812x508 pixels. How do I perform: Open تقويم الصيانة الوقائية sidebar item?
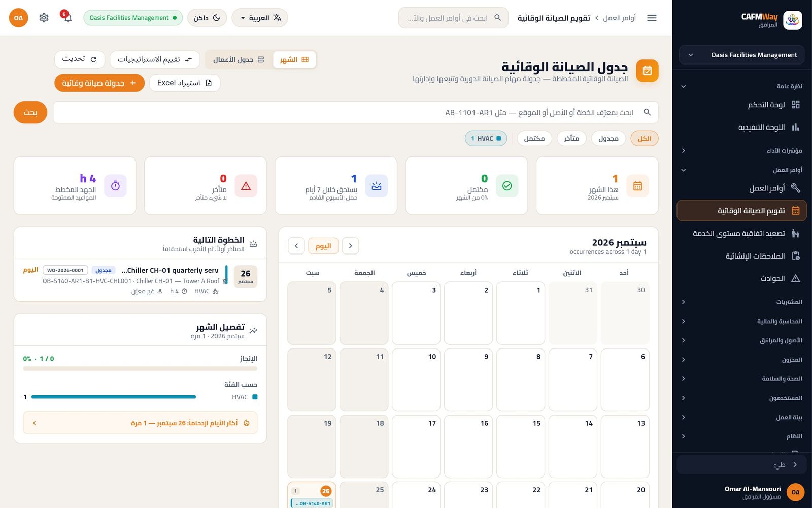click(x=741, y=211)
